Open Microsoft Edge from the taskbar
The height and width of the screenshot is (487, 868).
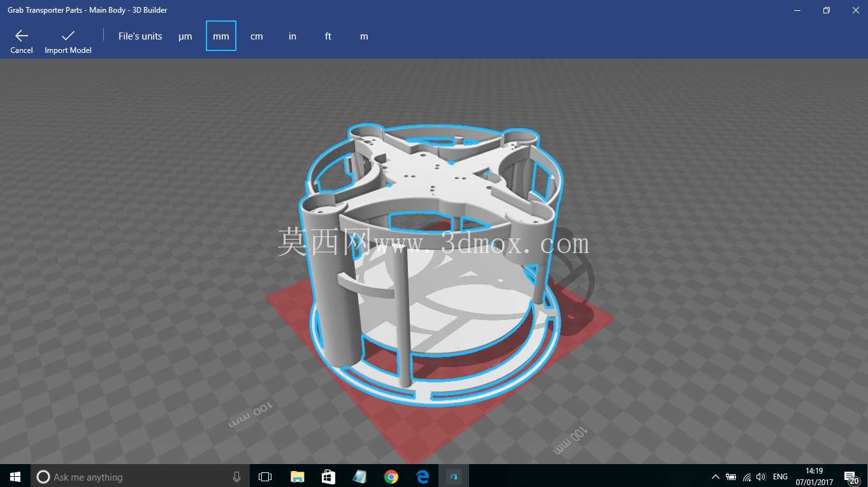pos(423,477)
